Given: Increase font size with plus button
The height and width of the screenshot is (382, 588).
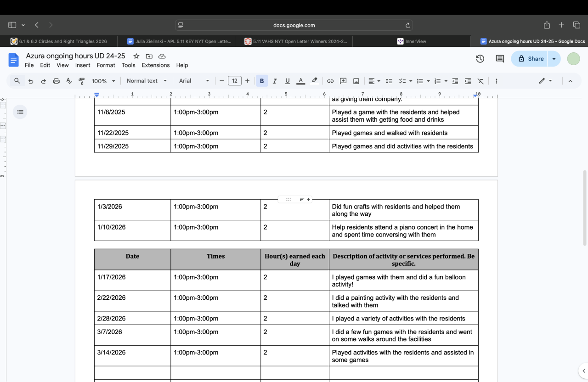Looking at the screenshot, I should (x=247, y=81).
